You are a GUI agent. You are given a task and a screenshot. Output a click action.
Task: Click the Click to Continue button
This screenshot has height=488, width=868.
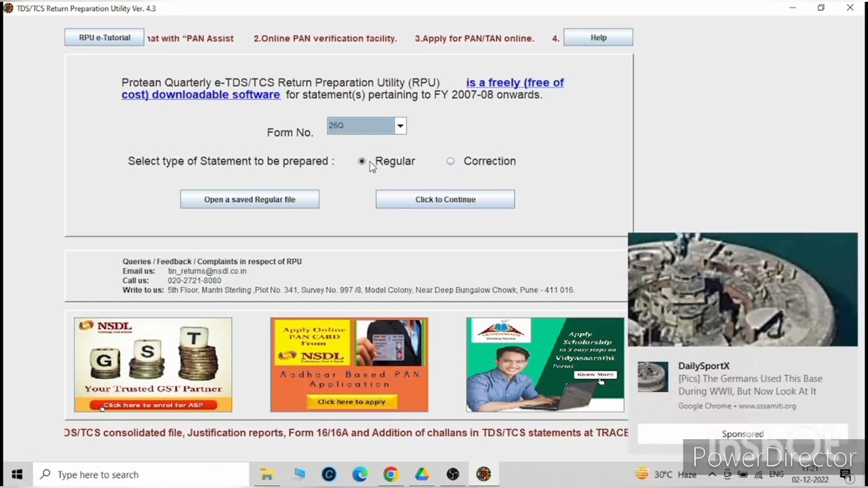(x=446, y=199)
